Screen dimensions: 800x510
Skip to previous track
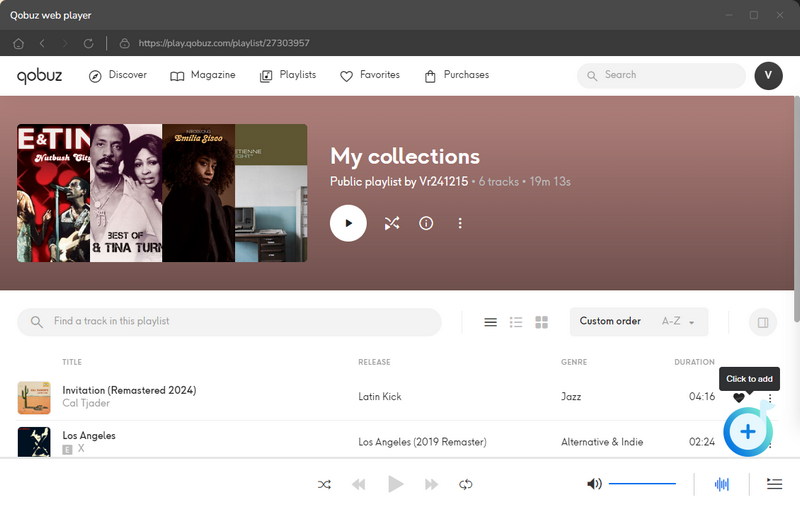click(359, 484)
